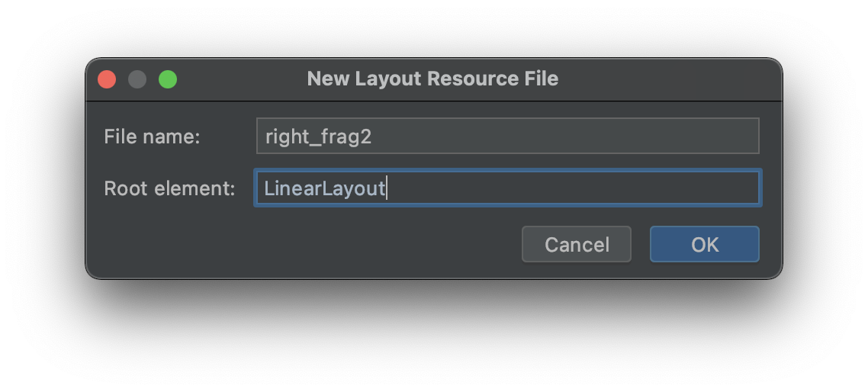Screen dimensions: 868x392
Task: Close the New Layout Resource File dialog
Action: pos(107,79)
